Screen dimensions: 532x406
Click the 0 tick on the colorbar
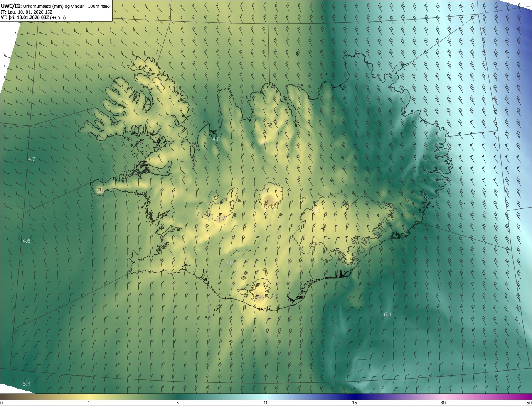tap(2, 403)
